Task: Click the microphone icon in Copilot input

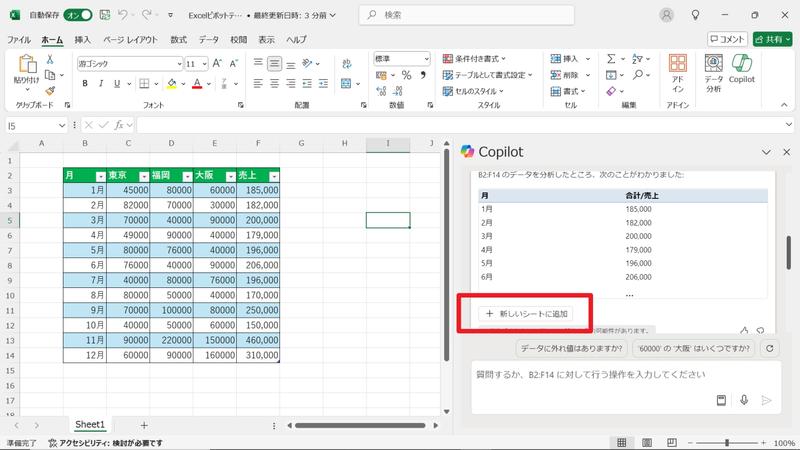Action: point(744,400)
